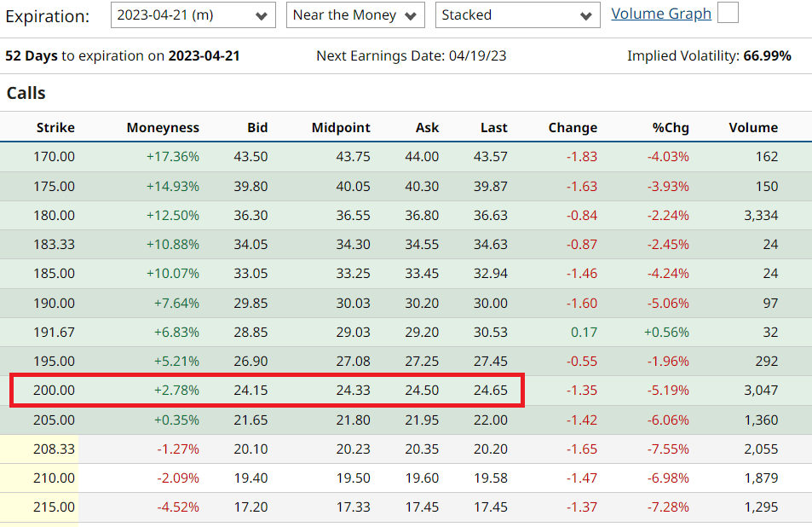The width and height of the screenshot is (812, 527).
Task: Click the 21.95 ask price
Action: tap(422, 420)
